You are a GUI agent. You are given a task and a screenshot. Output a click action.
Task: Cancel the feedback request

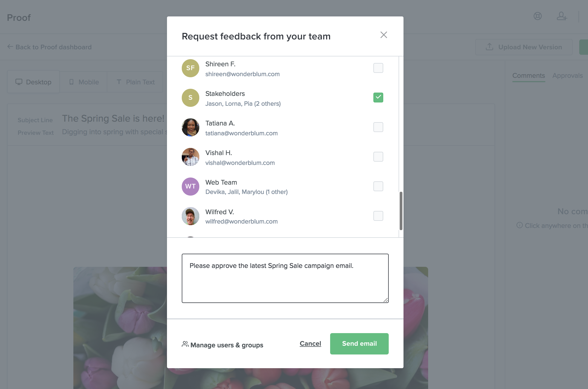310,344
